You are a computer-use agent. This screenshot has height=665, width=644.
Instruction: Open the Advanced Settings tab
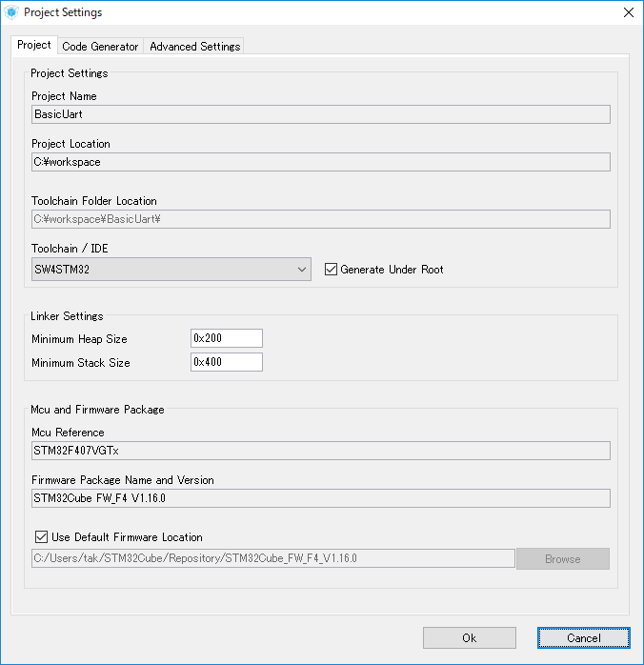pos(194,47)
